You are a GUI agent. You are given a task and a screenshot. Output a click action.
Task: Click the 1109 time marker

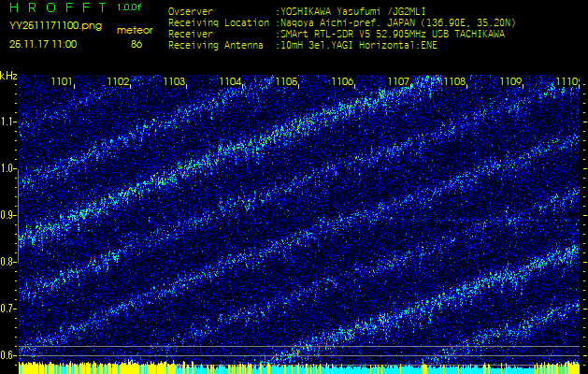click(510, 81)
